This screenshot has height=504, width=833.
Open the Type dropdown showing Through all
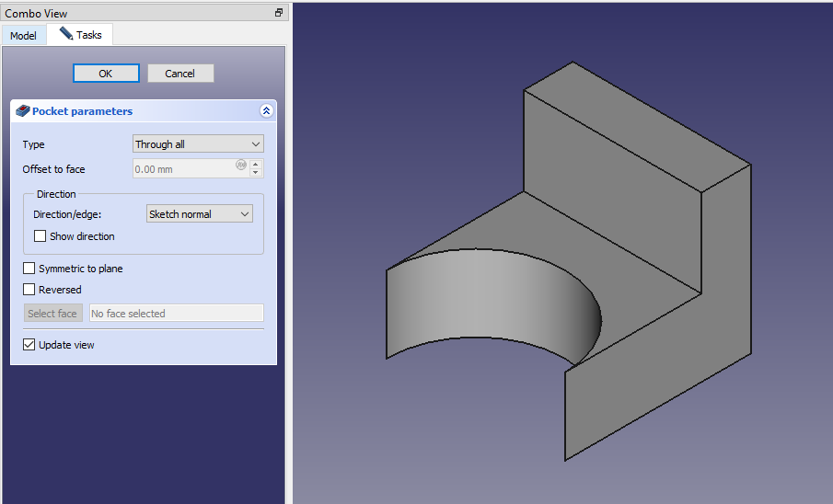tap(198, 144)
